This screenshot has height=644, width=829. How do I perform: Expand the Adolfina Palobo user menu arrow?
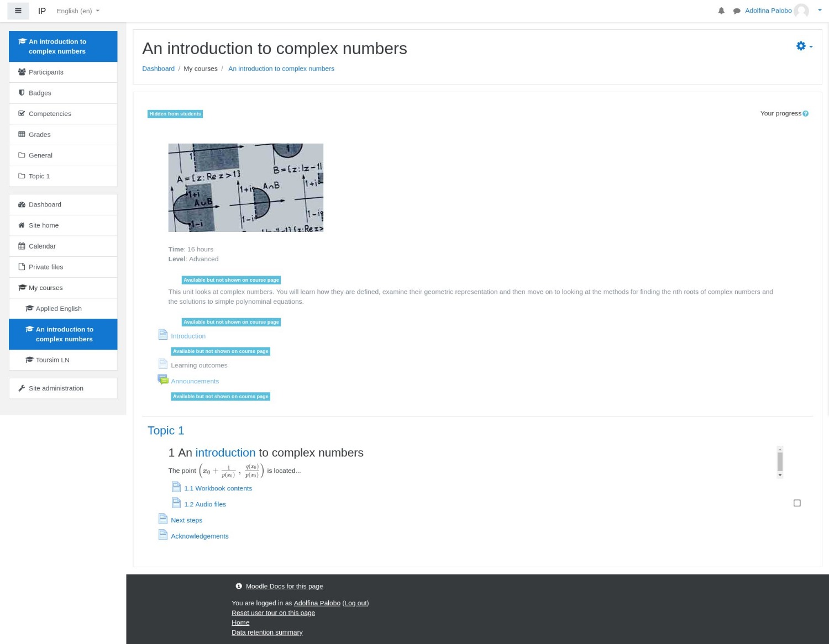click(x=820, y=10)
